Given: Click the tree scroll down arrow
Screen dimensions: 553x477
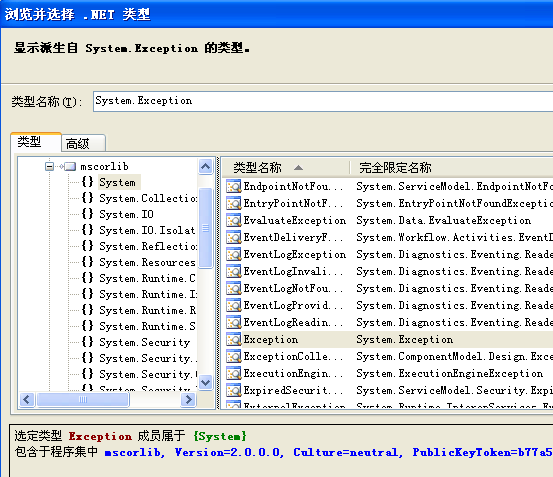Looking at the screenshot, I should [206, 382].
